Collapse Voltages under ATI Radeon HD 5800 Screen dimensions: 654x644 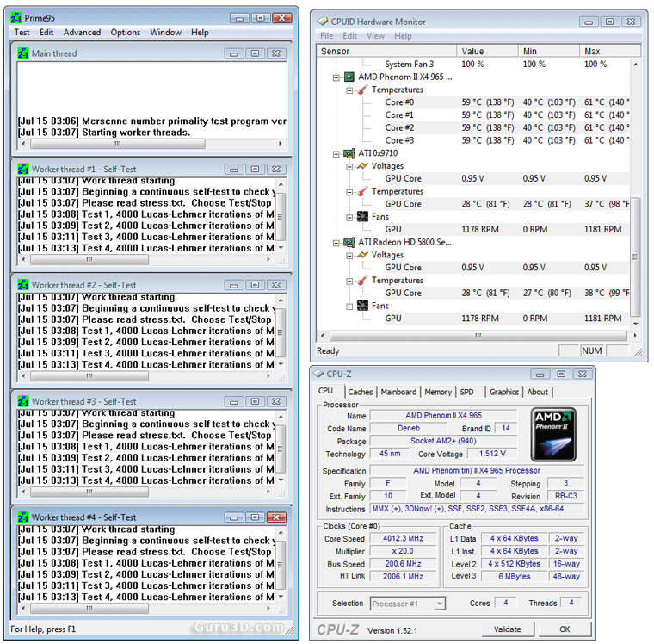point(349,256)
